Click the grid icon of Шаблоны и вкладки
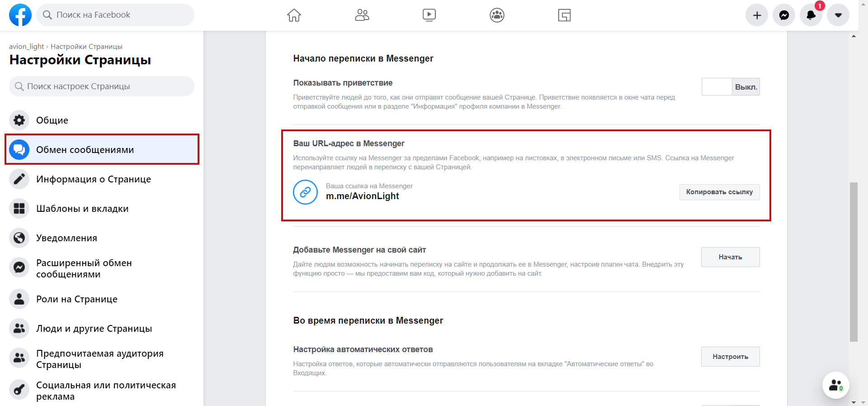Image resolution: width=868 pixels, height=406 pixels. pyautogui.click(x=19, y=208)
